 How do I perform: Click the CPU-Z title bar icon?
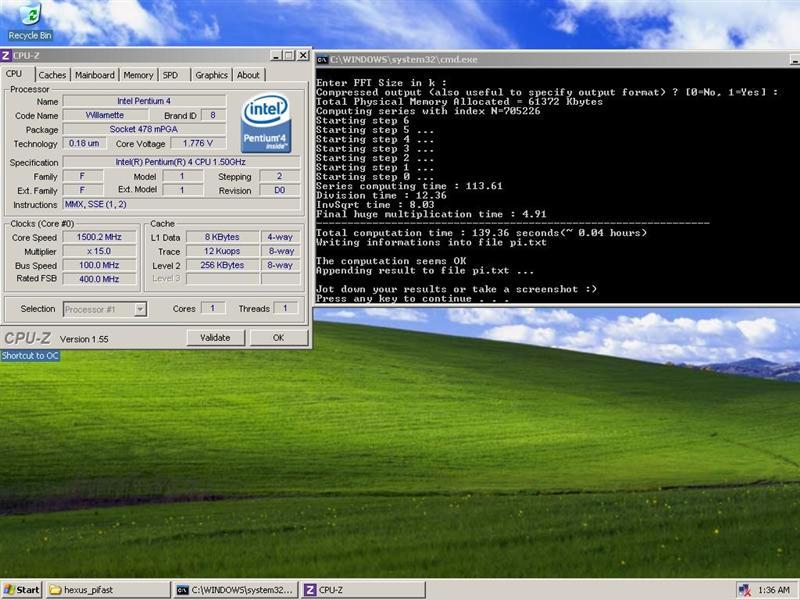coord(6,55)
